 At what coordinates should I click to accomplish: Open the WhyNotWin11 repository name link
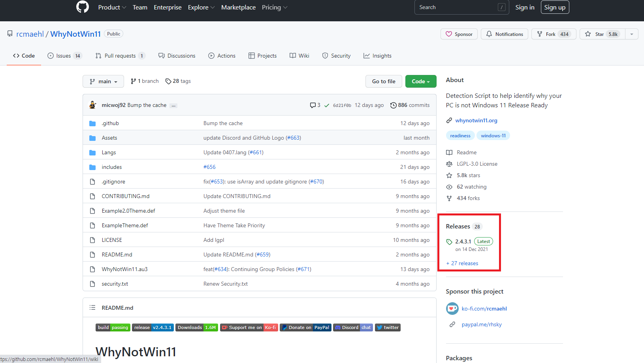tap(75, 34)
